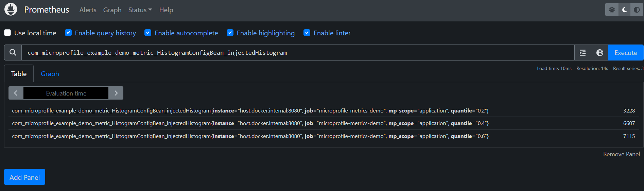Click the Prometheus flame logo
Screen dimensions: 644x191
[x=11, y=10]
